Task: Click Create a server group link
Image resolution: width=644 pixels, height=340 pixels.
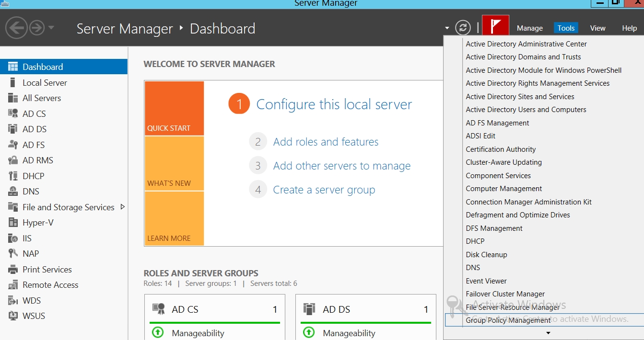Action: [324, 190]
